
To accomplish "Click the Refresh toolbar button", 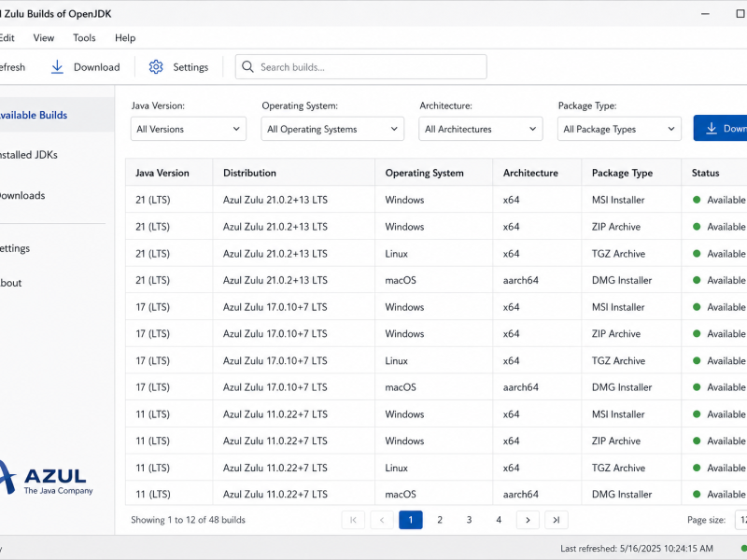I will tap(13, 67).
